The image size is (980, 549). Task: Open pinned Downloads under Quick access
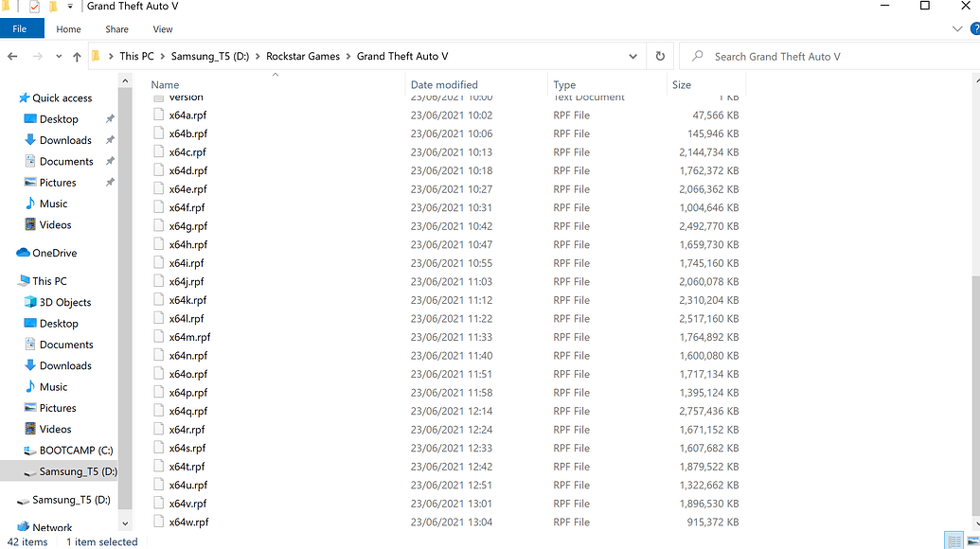click(x=65, y=140)
